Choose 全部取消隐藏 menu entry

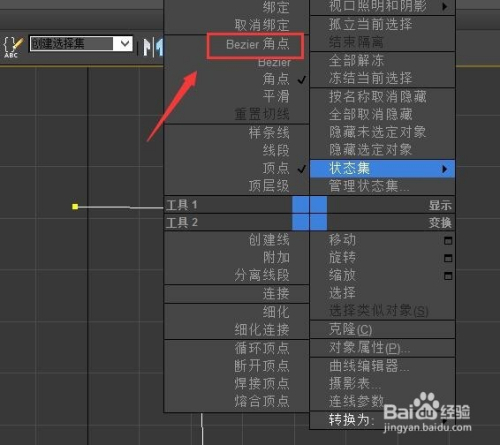(370, 115)
